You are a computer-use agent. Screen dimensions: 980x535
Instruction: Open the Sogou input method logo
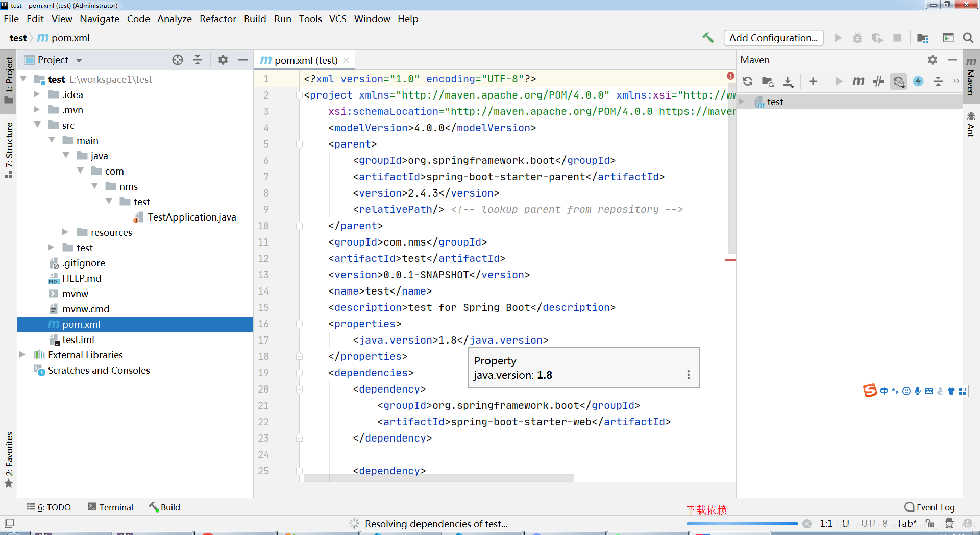870,391
